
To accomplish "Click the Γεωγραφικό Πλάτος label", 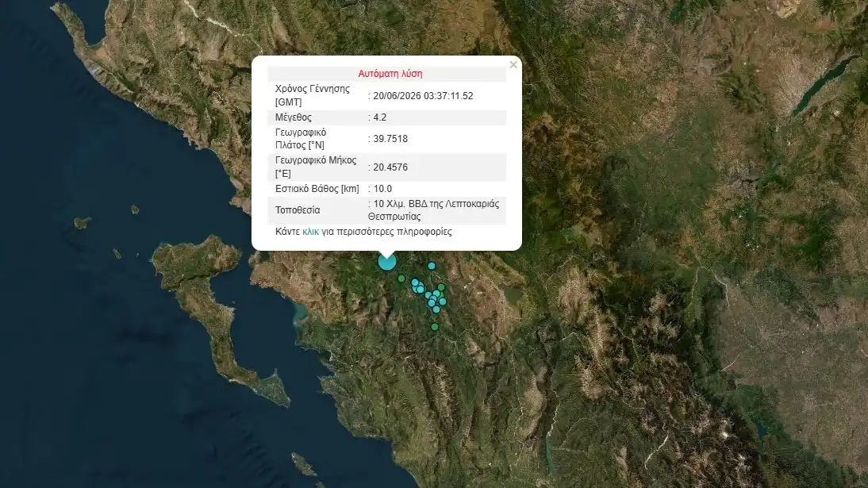I will click(x=301, y=139).
